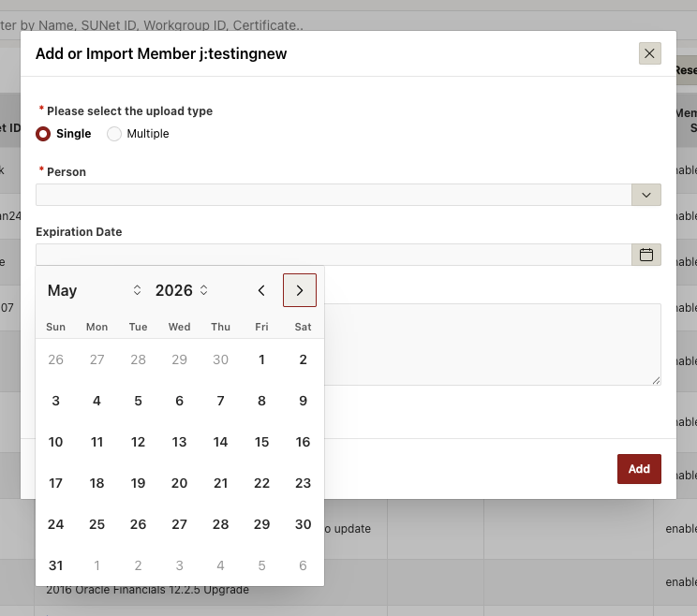
Task: Choose May 31 in the calendar
Action: click(55, 565)
